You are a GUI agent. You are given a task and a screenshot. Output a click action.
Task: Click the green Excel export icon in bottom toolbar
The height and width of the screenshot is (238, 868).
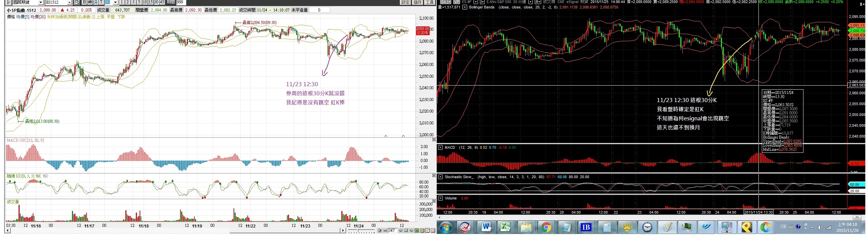[417, 231]
